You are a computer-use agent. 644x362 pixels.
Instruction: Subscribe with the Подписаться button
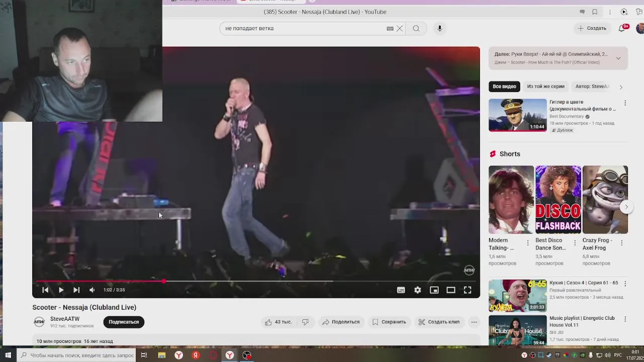124,322
